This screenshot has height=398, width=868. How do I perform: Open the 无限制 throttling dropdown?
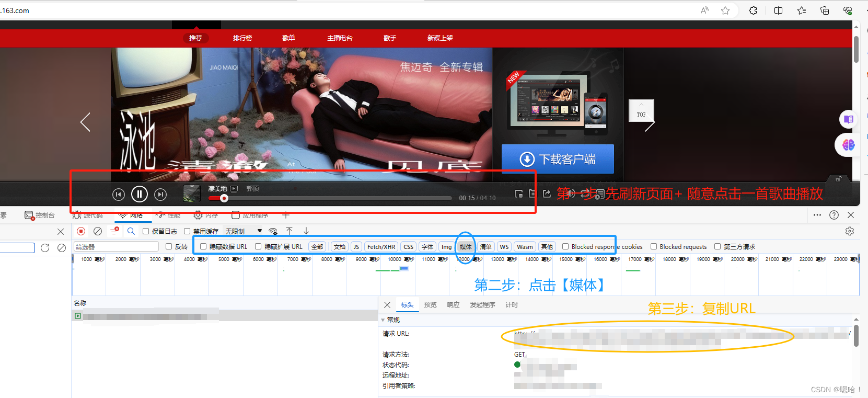coord(244,231)
